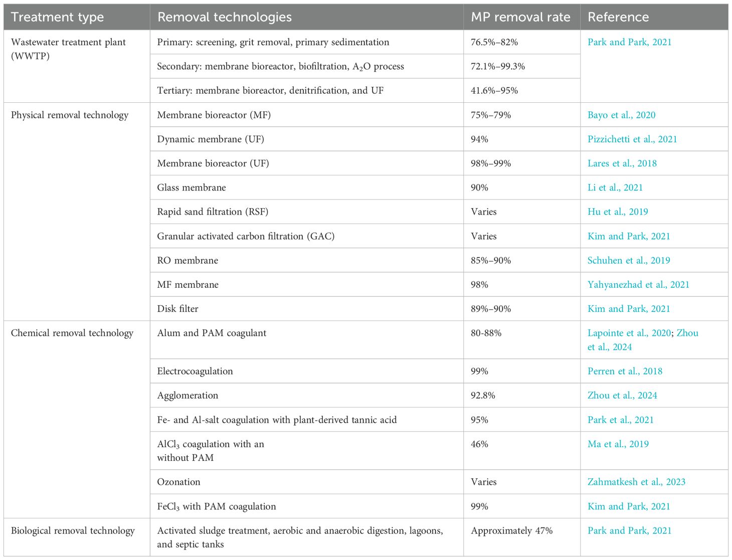
Task: Open the Lapointe et al., 2020 citation
Action: (x=629, y=333)
